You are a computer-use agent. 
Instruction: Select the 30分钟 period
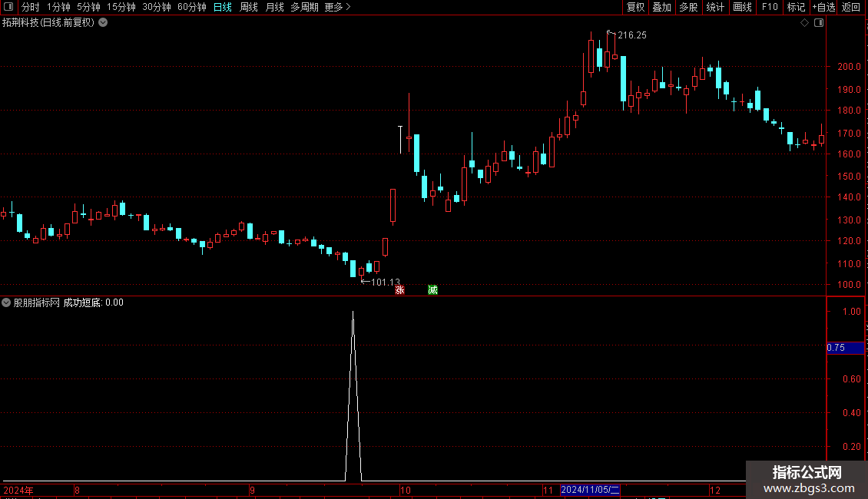pos(157,7)
